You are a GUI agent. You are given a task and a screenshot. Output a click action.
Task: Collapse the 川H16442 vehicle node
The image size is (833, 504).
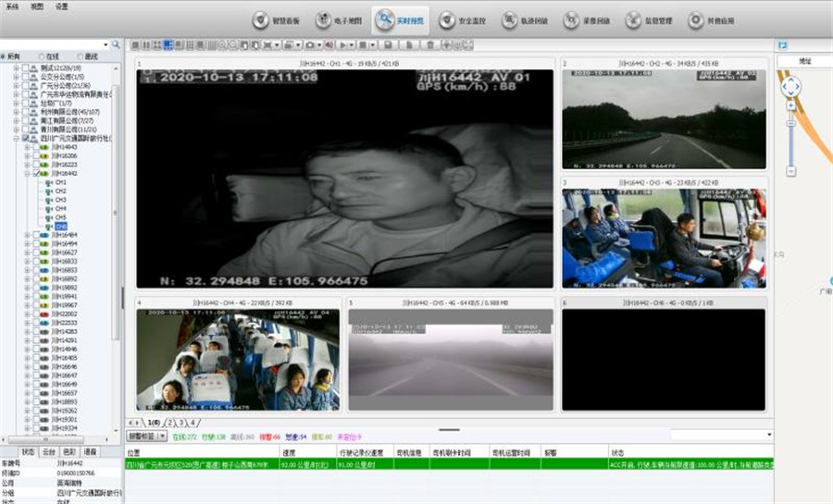(x=27, y=173)
